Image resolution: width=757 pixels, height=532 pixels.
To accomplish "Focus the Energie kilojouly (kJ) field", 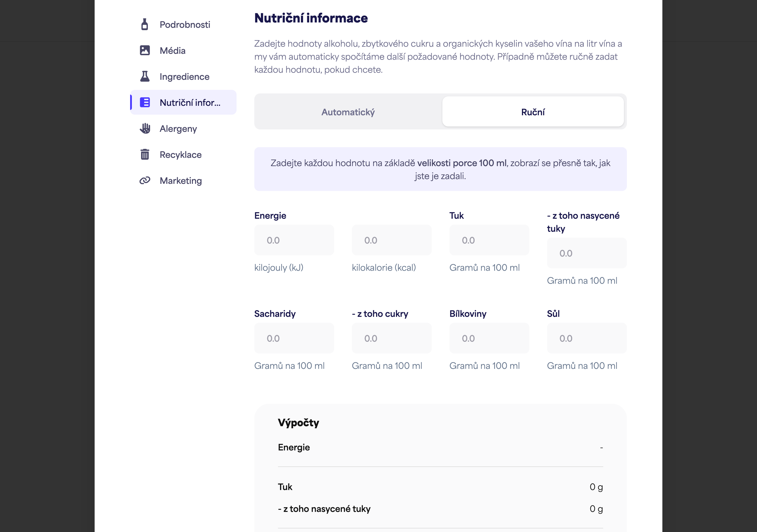I will coord(294,240).
